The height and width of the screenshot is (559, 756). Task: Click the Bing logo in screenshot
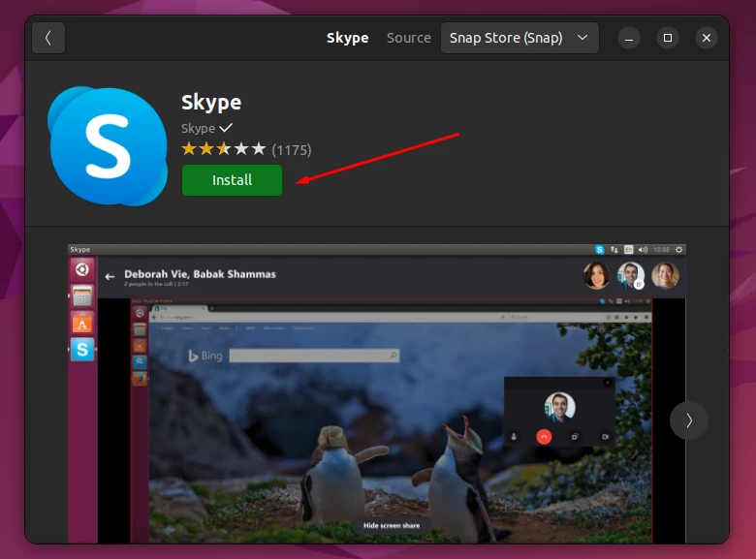tap(205, 356)
